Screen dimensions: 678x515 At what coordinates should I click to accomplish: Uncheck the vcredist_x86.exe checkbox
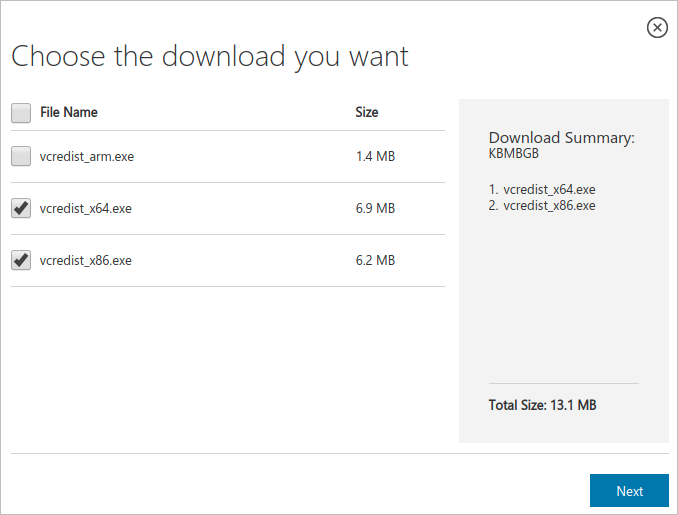[x=21, y=260]
